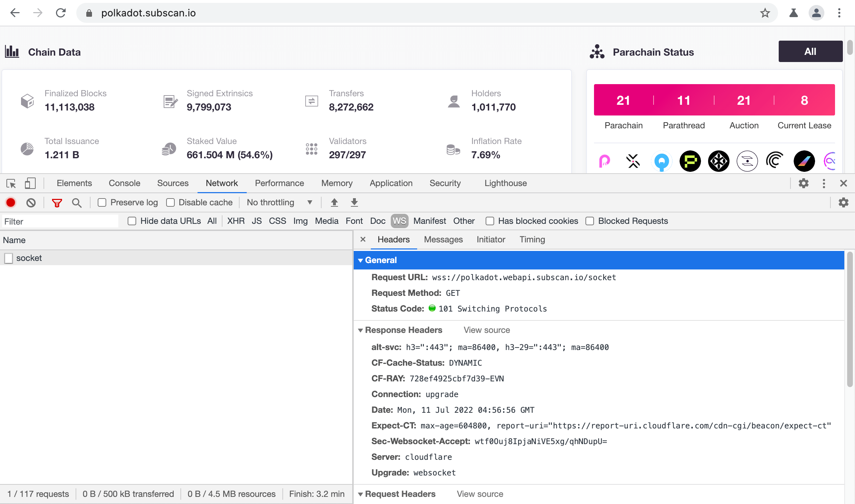Toggle the device toolbar icon
The image size is (855, 504).
(x=30, y=183)
